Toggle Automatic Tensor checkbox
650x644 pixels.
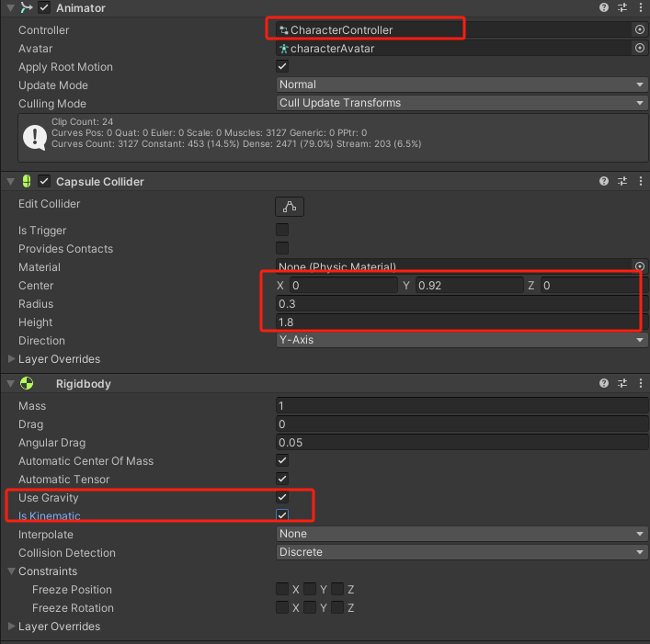282,479
